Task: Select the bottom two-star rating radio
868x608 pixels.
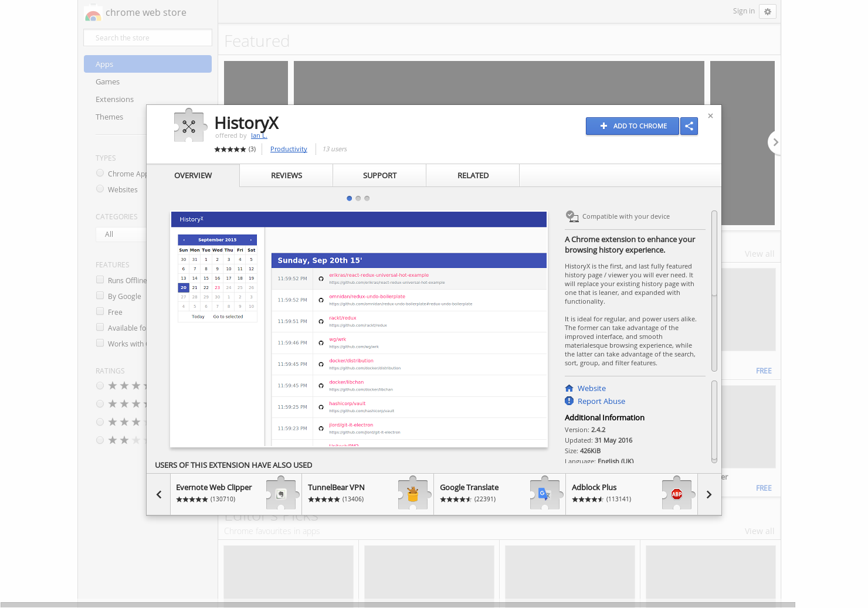Action: (x=100, y=440)
